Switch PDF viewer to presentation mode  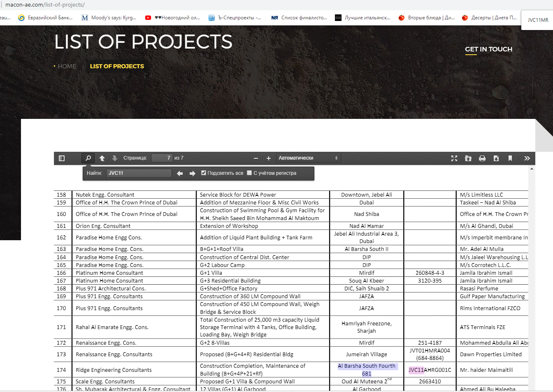point(454,158)
